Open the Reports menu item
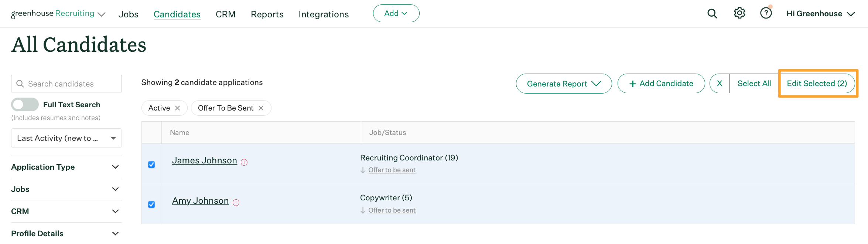 [267, 14]
